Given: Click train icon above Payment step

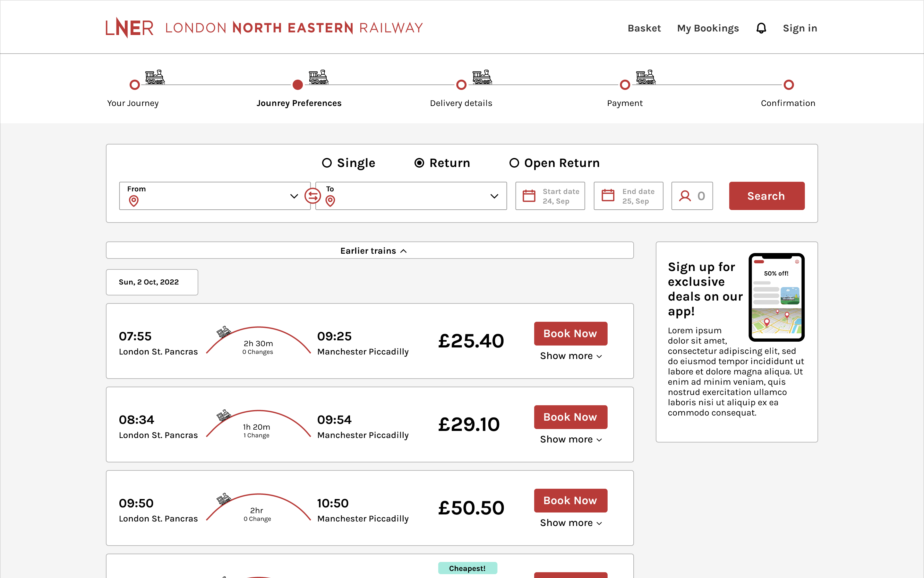Looking at the screenshot, I should [646, 77].
